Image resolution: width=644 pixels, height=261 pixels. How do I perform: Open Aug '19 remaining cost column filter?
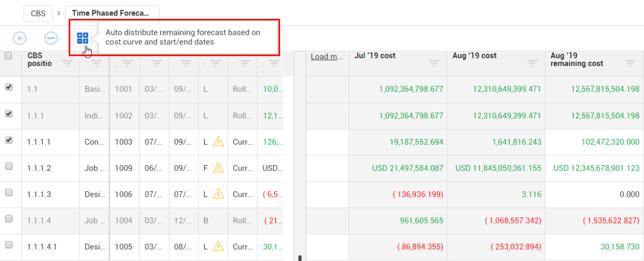(630, 64)
